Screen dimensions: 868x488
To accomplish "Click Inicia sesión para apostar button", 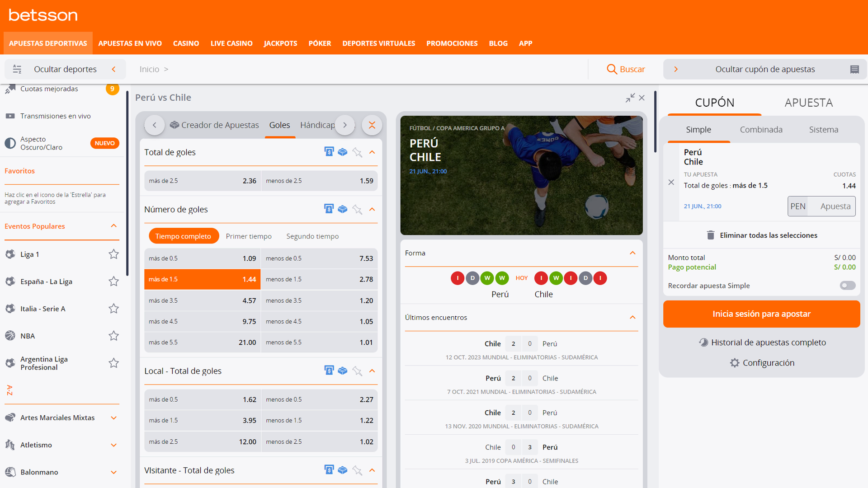I will click(761, 314).
